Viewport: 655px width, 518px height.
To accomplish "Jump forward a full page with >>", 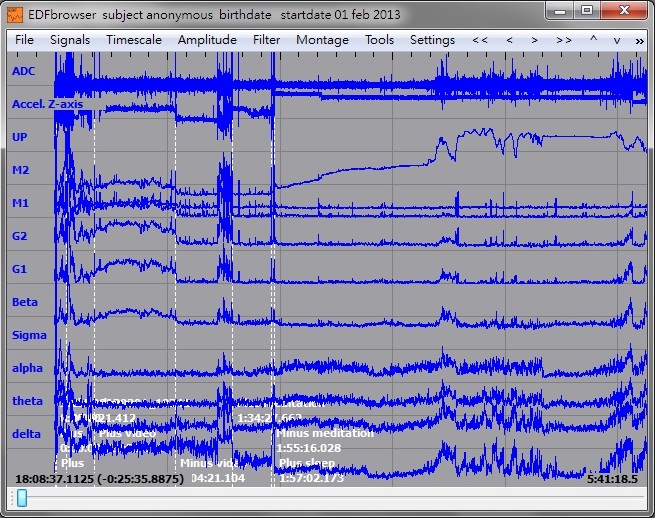I will point(564,40).
